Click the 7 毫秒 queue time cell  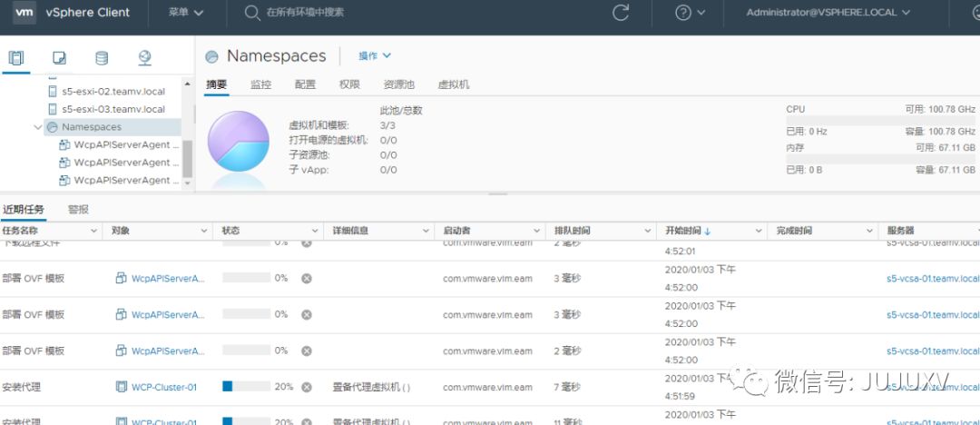(567, 387)
